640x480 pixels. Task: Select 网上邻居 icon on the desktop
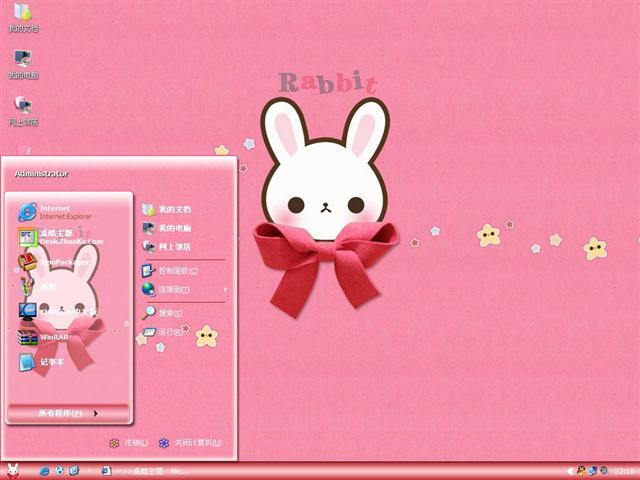tap(23, 111)
